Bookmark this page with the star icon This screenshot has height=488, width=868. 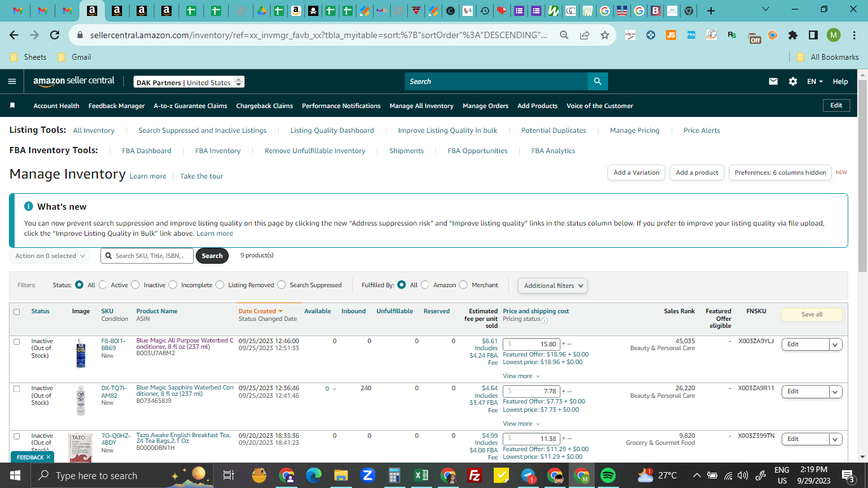coord(605,35)
